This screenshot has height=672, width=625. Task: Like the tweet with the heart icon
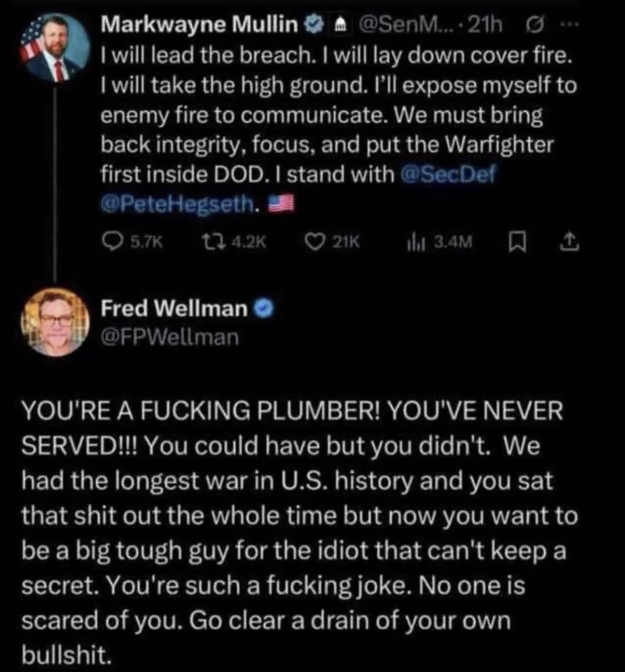[x=318, y=241]
